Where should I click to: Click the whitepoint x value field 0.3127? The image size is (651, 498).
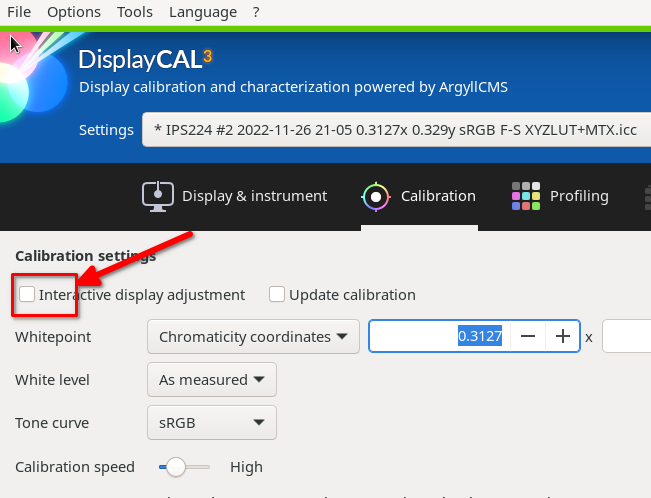point(440,336)
